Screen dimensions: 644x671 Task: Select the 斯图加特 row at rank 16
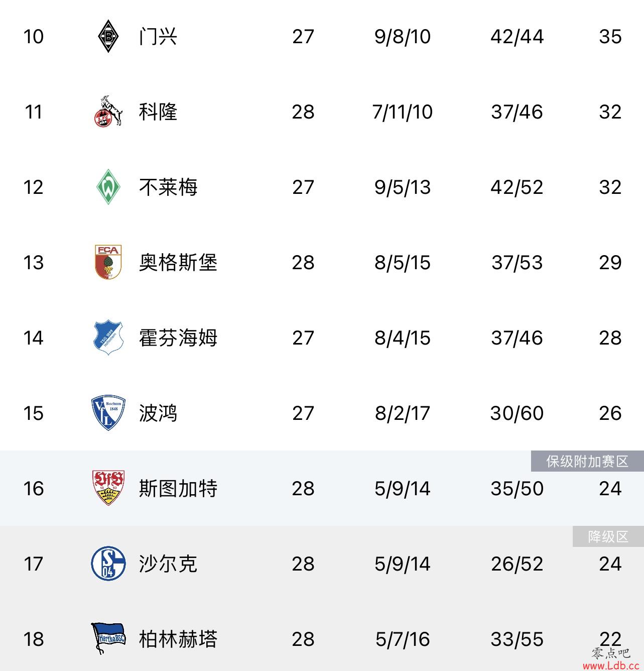tap(322, 488)
